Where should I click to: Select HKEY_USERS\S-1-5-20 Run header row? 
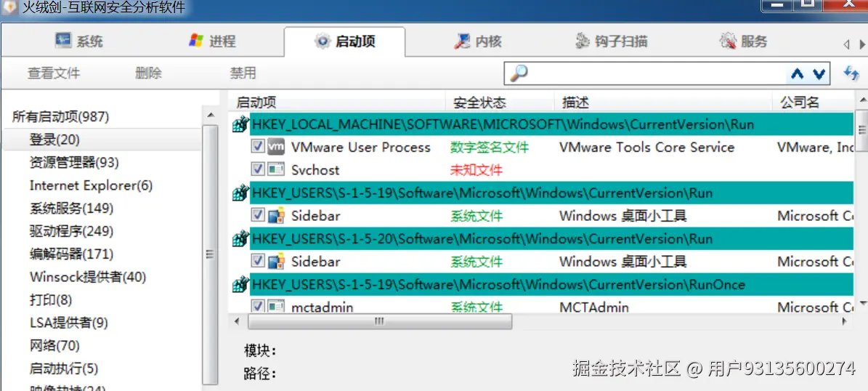click(x=551, y=238)
